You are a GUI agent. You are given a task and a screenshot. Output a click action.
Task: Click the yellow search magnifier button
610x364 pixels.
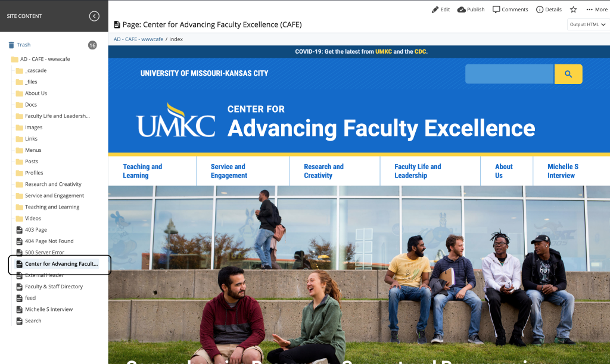click(568, 74)
